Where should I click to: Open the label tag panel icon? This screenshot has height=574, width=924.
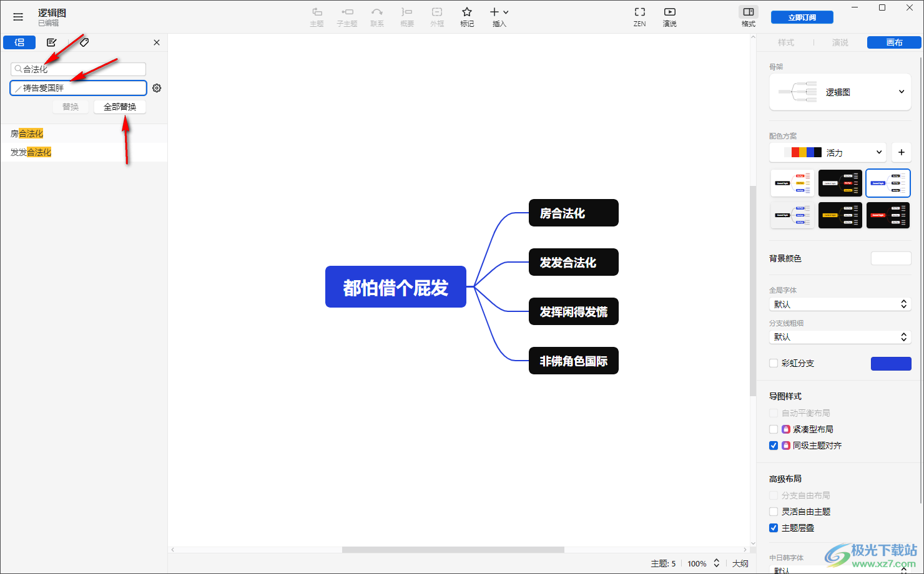(84, 42)
